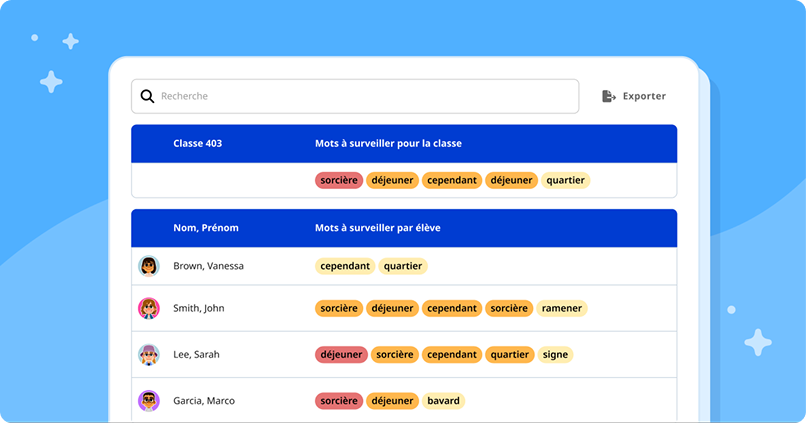Select the Mots à surveiller pour la classe header

[388, 143]
